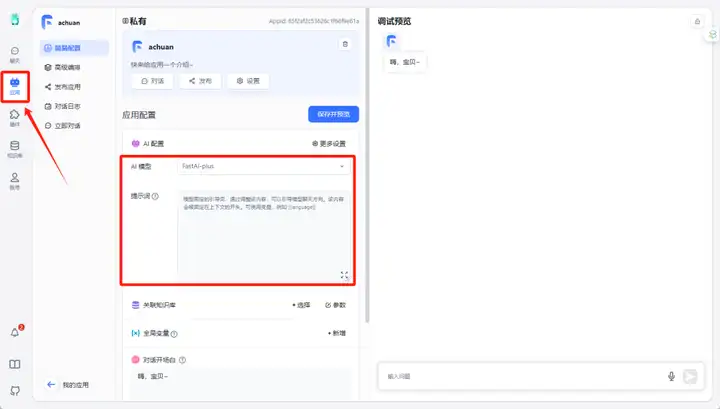This screenshot has height=409, width=720.
Task: Focus the 提示词 prompt text area
Action: pos(264,236)
